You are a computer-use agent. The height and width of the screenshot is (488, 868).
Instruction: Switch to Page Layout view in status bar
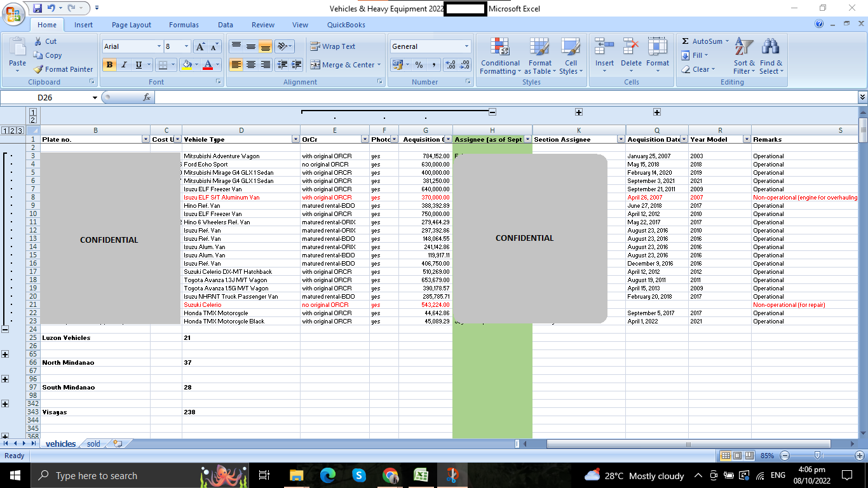click(737, 456)
